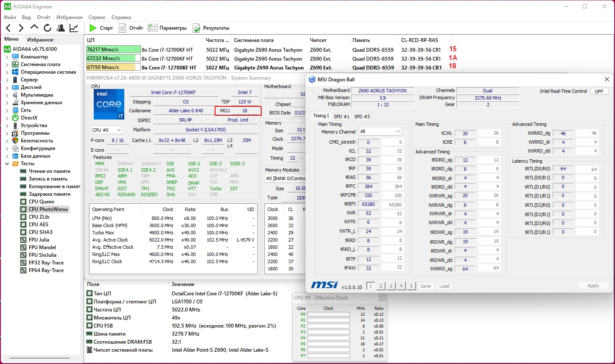Expand the Системная плата tree node

point(7,64)
